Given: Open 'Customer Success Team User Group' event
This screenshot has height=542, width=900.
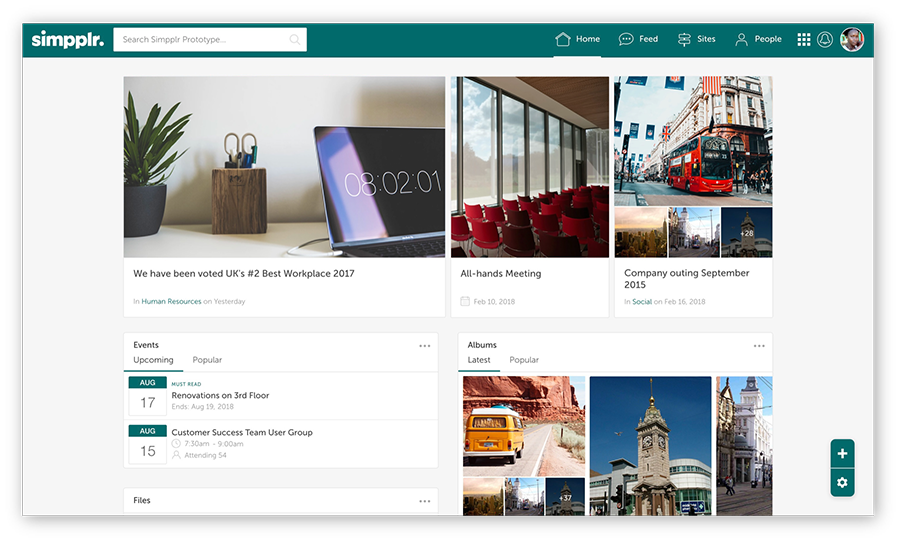Looking at the screenshot, I should coord(242,432).
